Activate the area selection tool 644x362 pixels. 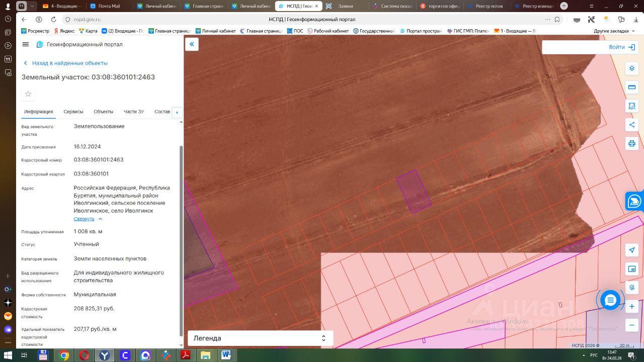[x=632, y=106]
